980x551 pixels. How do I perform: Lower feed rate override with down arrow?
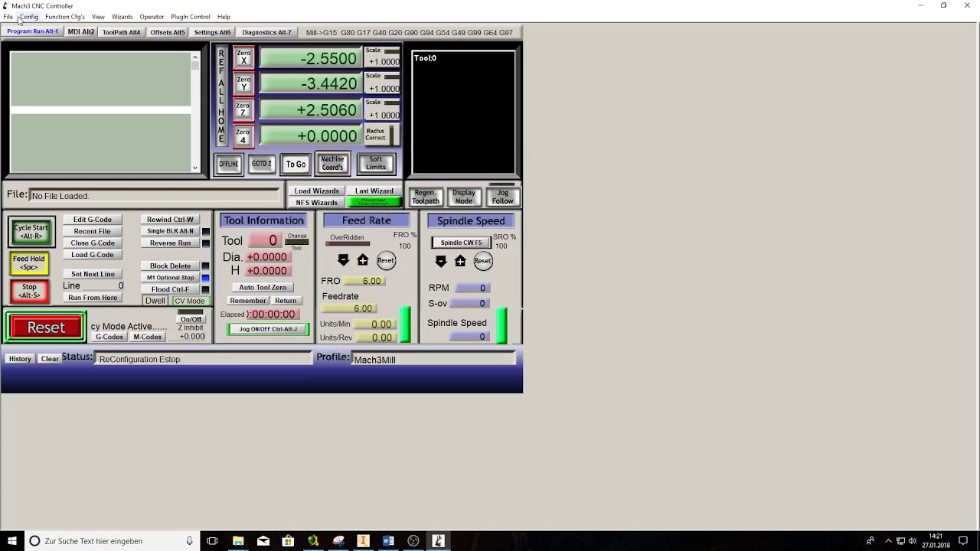pos(343,260)
